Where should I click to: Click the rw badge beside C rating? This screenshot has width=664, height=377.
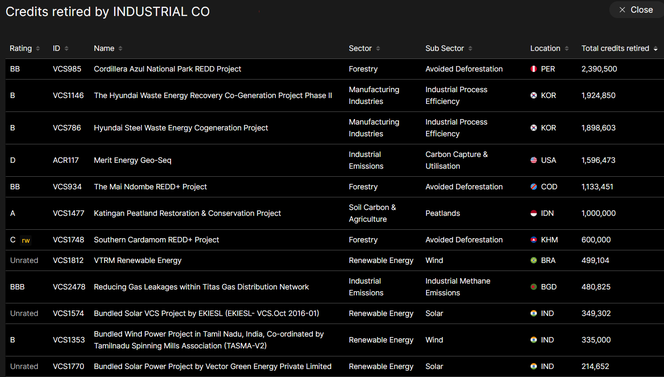pyautogui.click(x=26, y=240)
